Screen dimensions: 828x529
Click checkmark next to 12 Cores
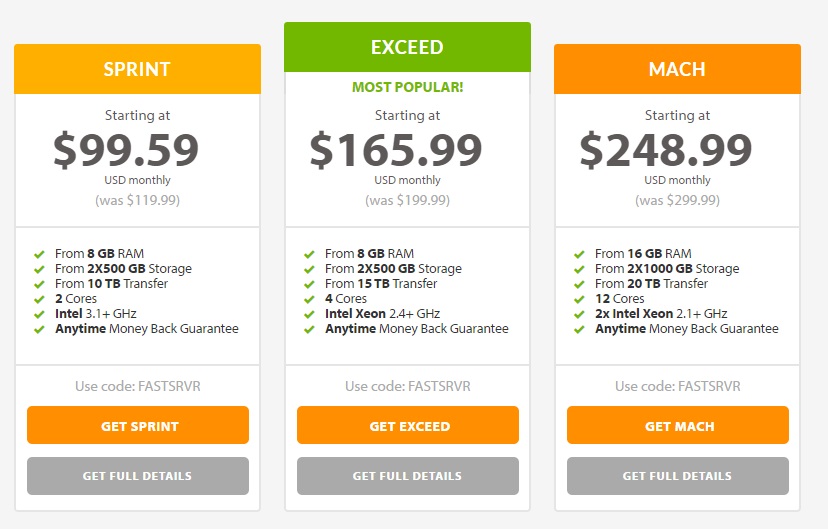(x=579, y=299)
